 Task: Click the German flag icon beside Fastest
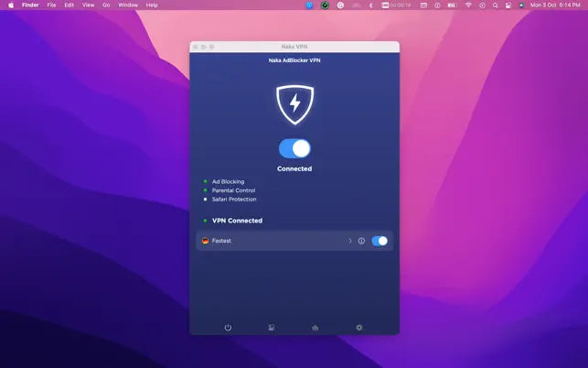point(205,241)
